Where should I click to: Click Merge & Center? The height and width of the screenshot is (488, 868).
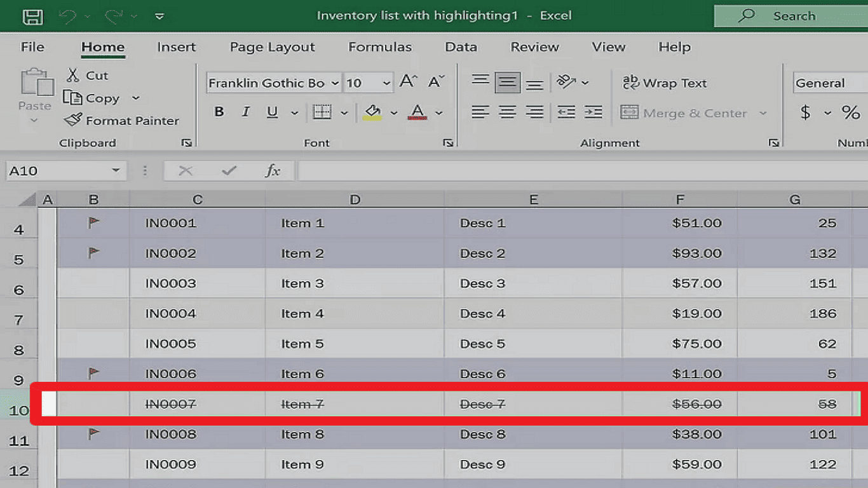684,113
